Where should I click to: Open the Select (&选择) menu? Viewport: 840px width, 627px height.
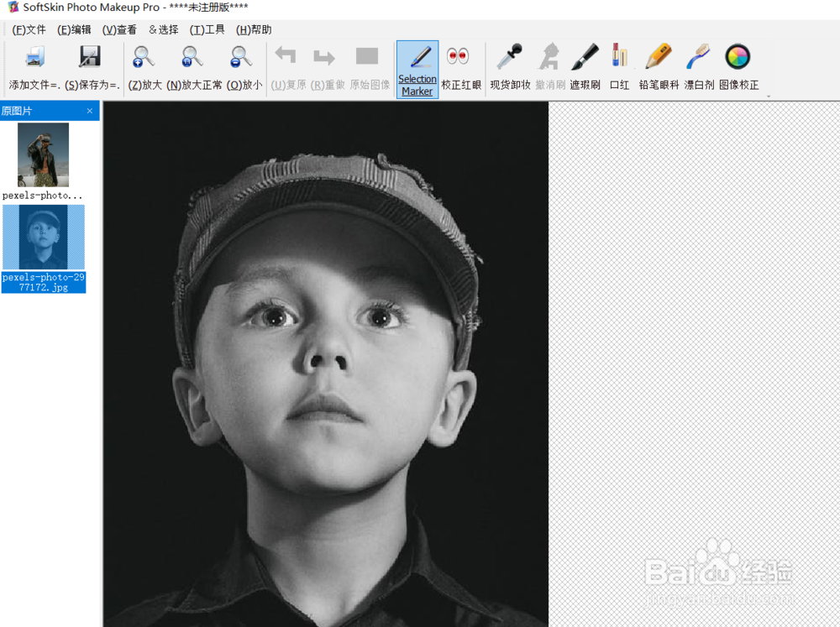point(164,30)
